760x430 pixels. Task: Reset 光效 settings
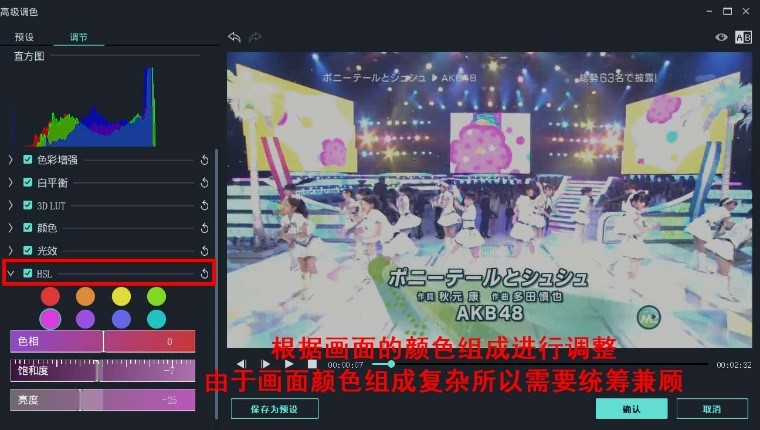click(205, 251)
